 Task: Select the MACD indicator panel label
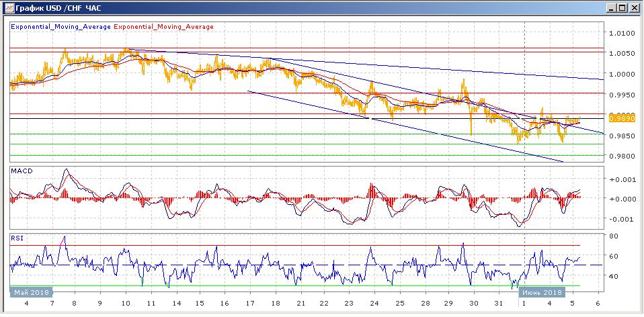click(x=22, y=172)
